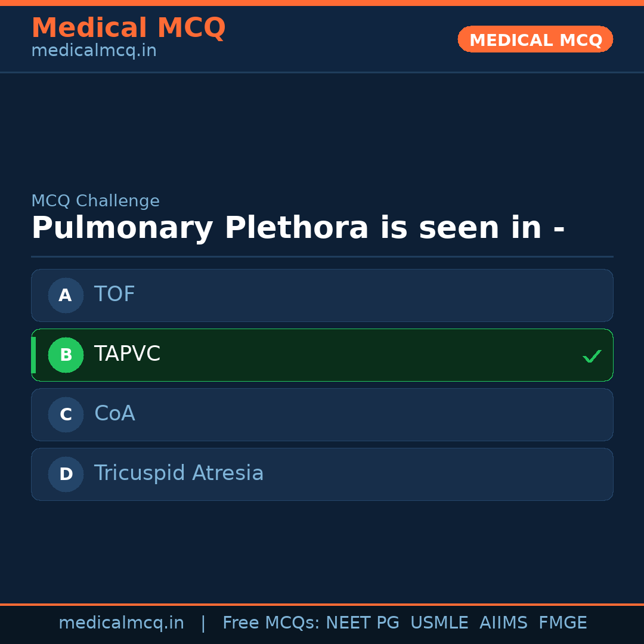Image resolution: width=644 pixels, height=644 pixels.
Task: Click the "Free MCQs:" footer label
Action: click(x=271, y=623)
